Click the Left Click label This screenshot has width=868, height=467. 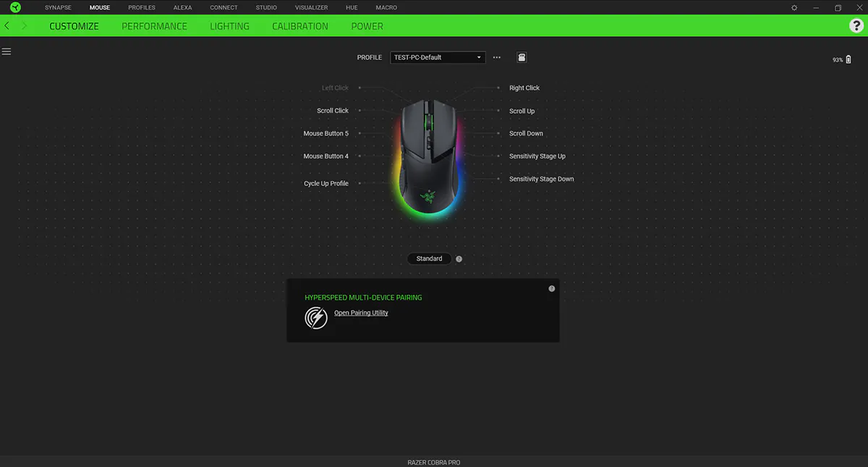click(335, 88)
